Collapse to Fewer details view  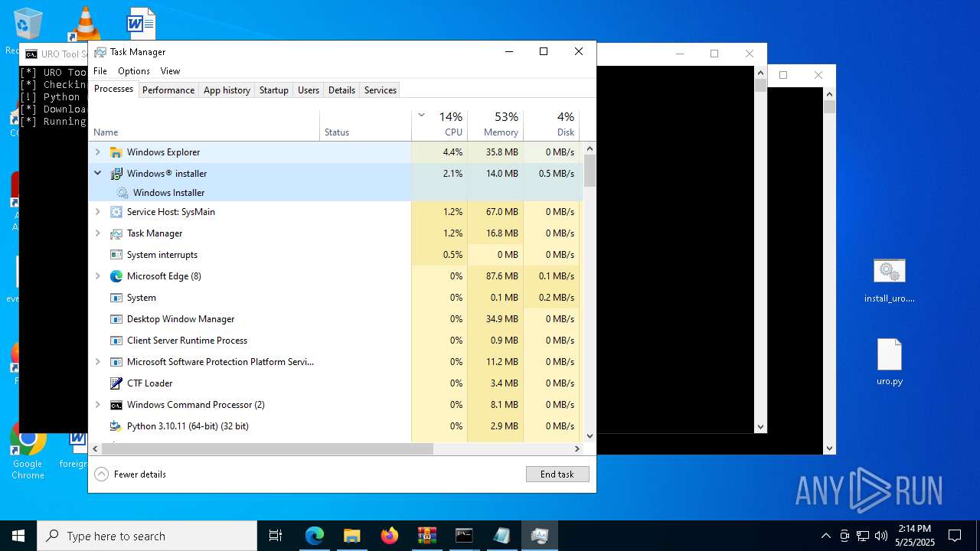point(130,474)
